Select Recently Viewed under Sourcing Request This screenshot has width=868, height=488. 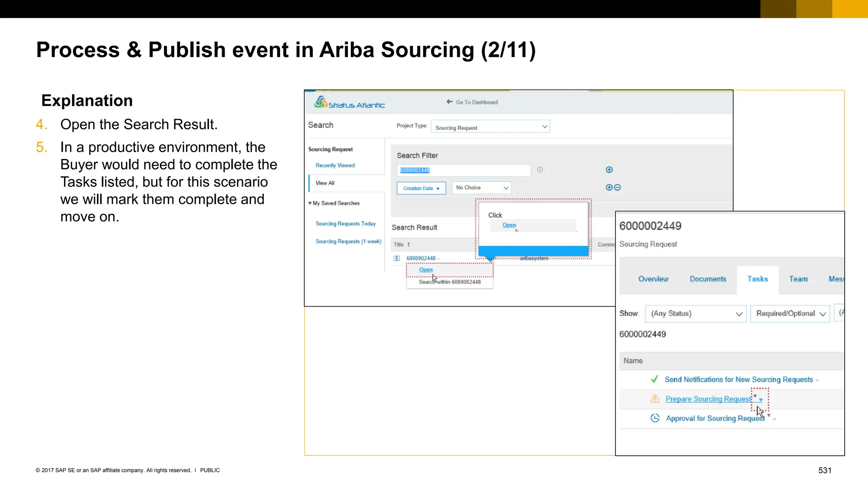(x=335, y=165)
